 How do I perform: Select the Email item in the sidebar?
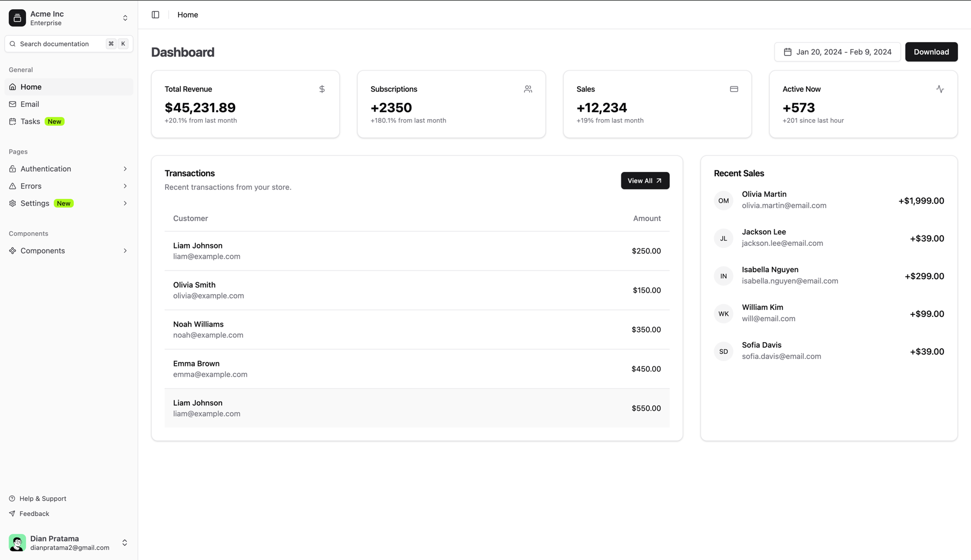(x=30, y=104)
